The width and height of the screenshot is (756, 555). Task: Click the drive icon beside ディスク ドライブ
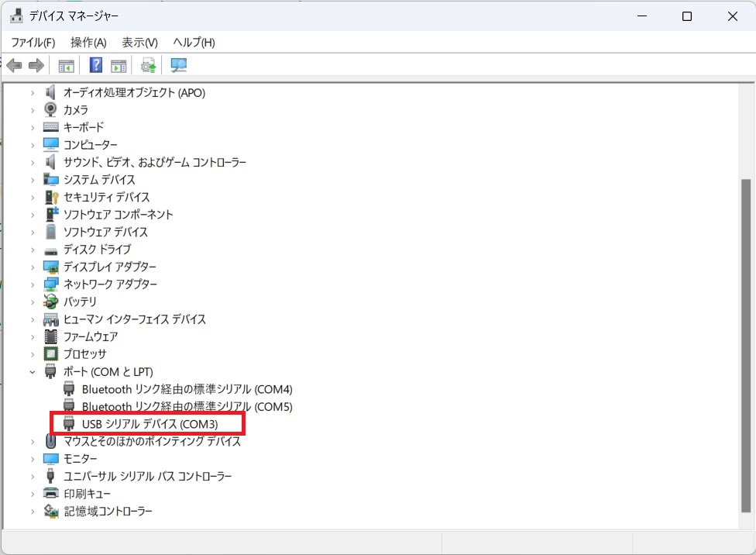pos(50,251)
